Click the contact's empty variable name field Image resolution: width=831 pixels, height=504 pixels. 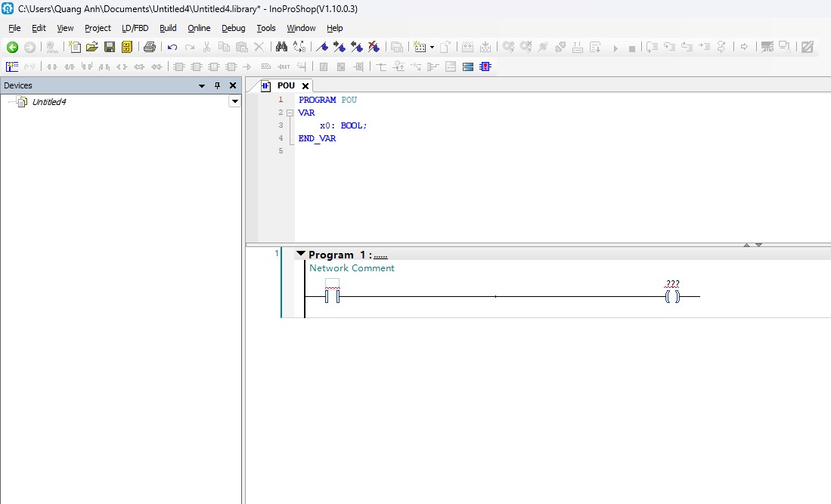click(332, 284)
